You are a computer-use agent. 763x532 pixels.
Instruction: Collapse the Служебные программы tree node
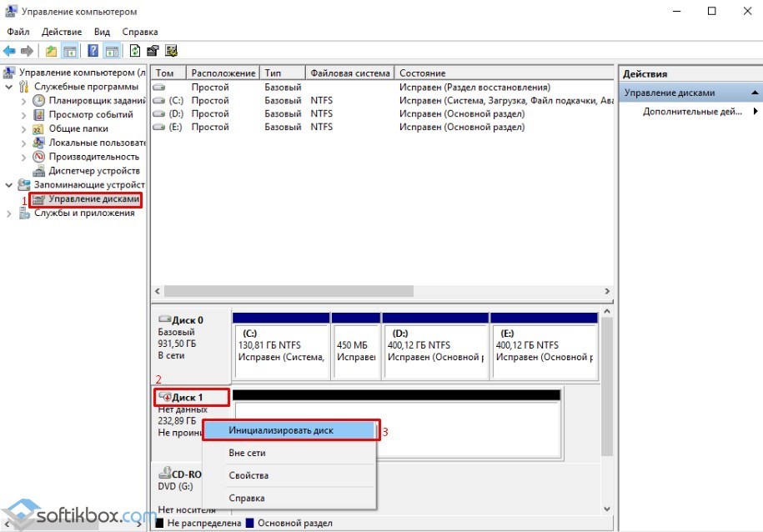point(9,87)
